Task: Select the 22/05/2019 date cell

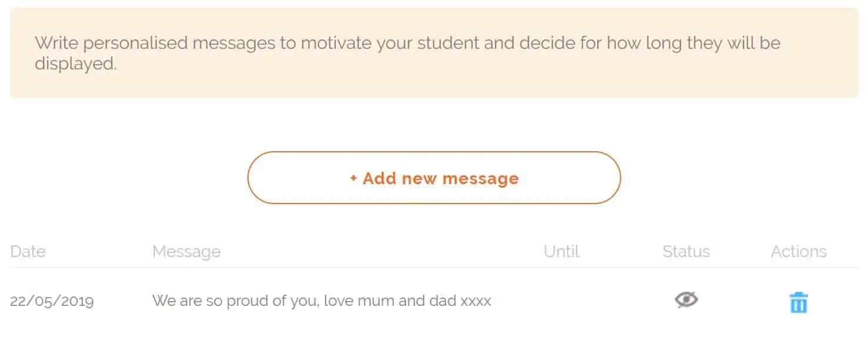Action: tap(52, 301)
